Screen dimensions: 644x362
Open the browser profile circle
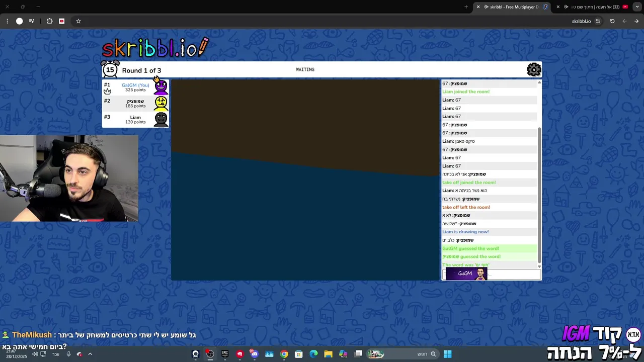coord(20,21)
